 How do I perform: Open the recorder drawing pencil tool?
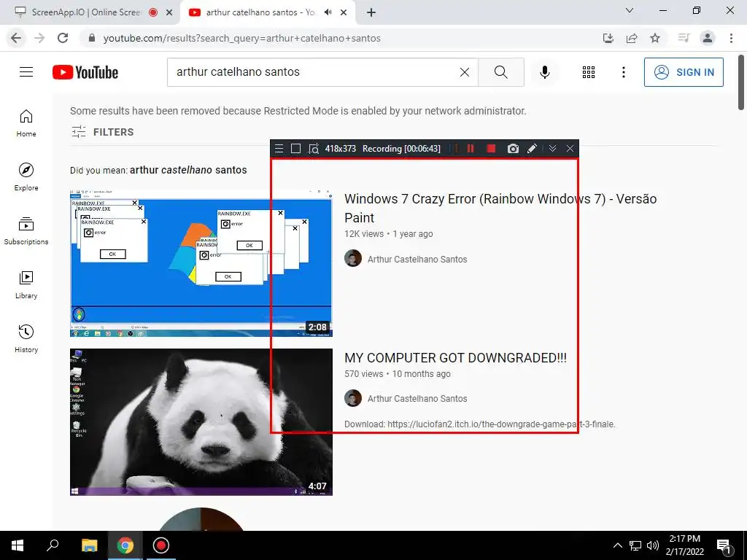(x=532, y=149)
